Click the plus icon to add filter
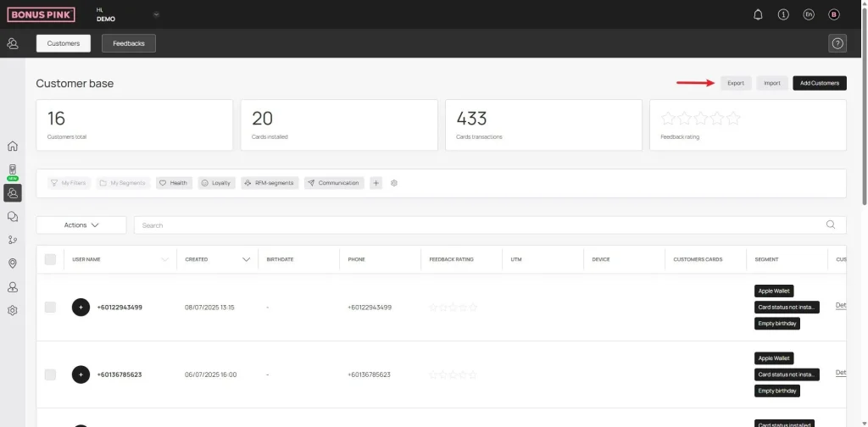The height and width of the screenshot is (427, 868). [376, 183]
